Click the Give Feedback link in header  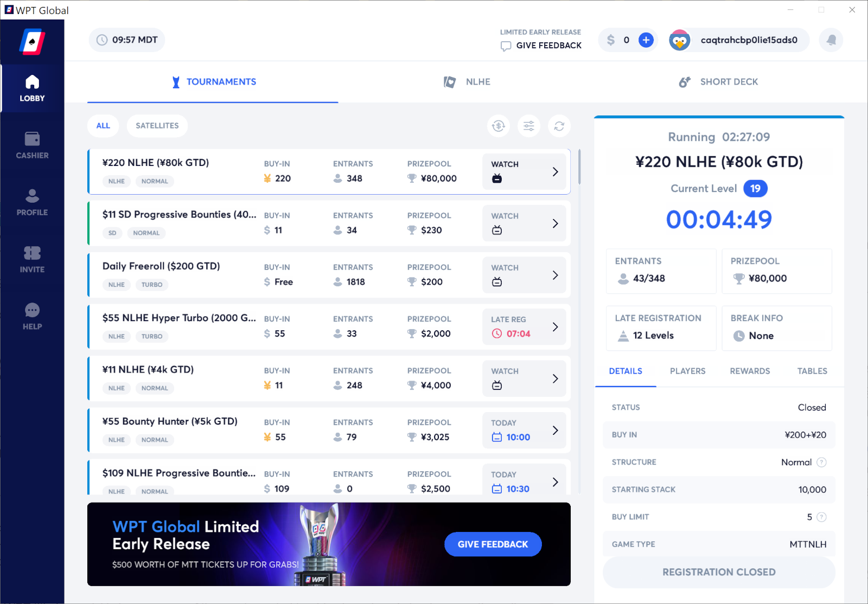541,46
